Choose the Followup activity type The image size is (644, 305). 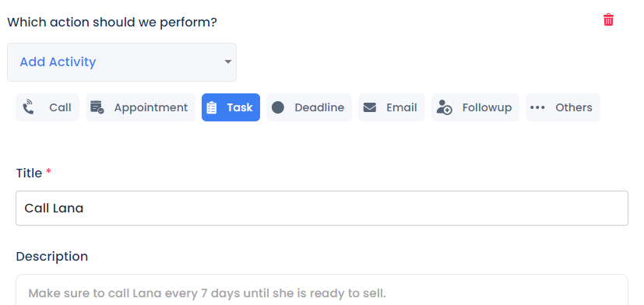tap(475, 107)
